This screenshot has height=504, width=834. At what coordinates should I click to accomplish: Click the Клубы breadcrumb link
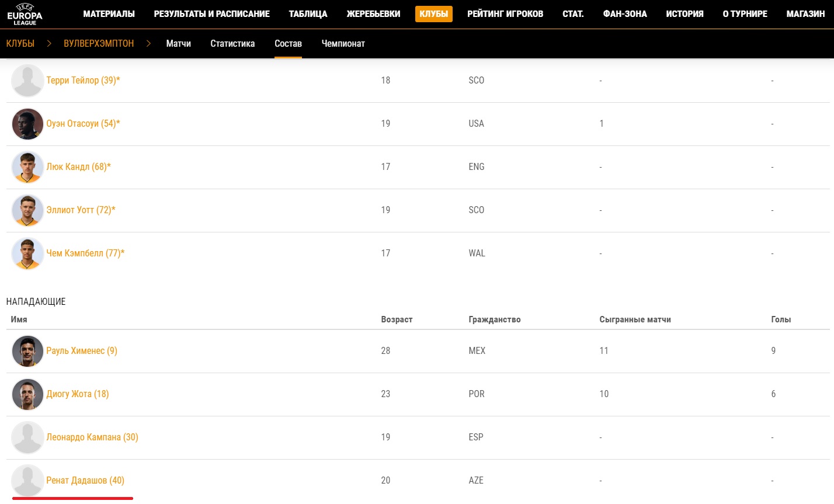point(20,44)
